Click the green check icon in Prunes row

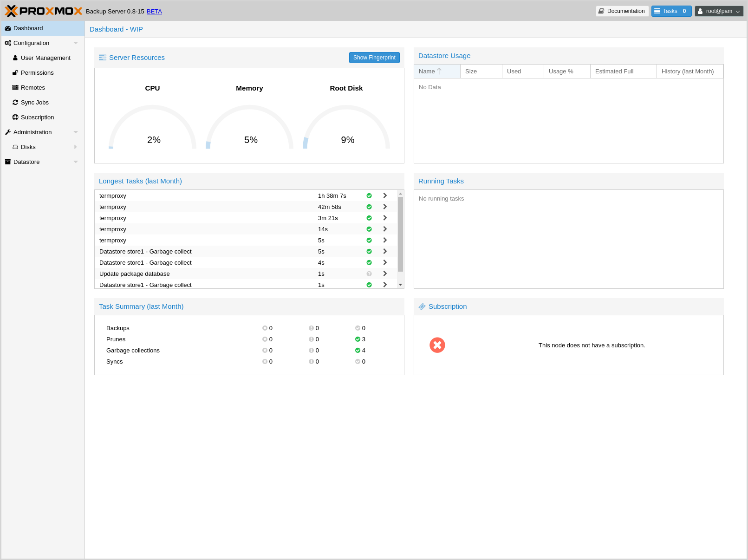click(x=358, y=339)
